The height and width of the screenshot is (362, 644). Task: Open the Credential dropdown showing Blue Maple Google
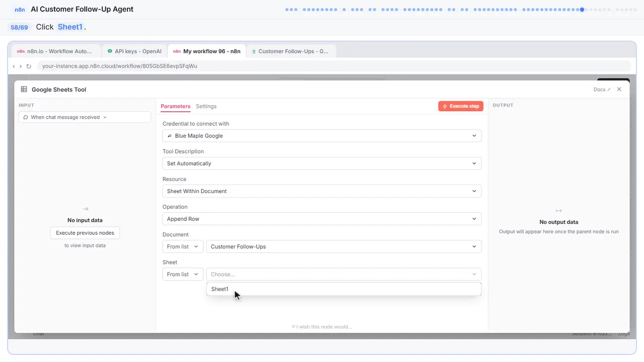(322, 136)
